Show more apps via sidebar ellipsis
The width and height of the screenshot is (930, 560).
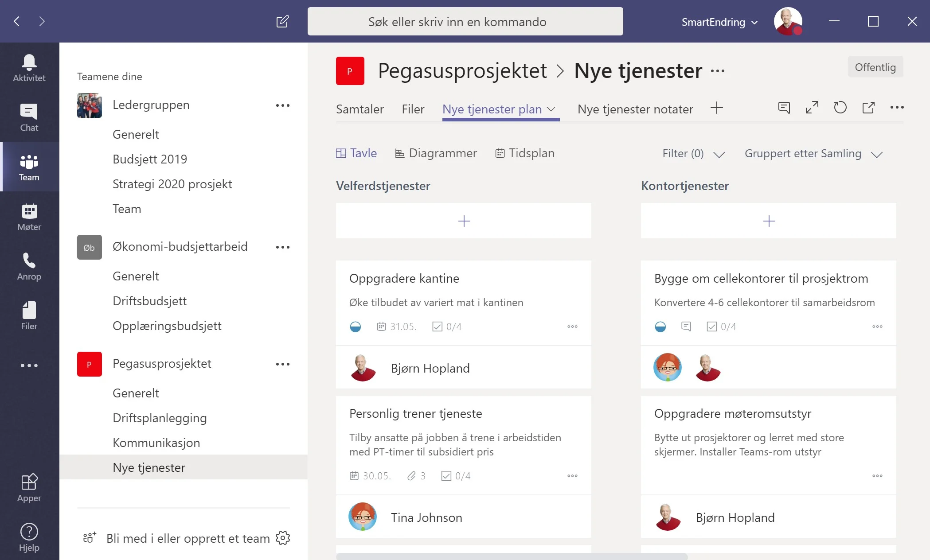tap(29, 366)
